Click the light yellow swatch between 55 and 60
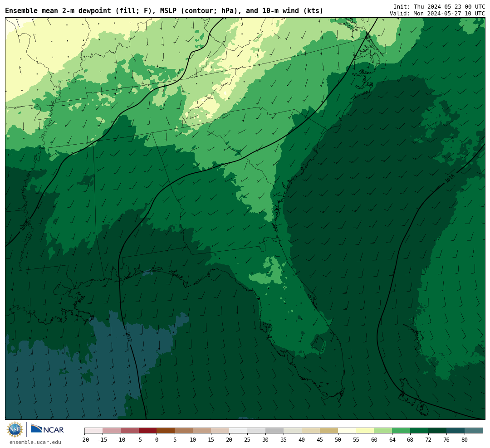The height and width of the screenshot is (448, 490). [x=365, y=431]
